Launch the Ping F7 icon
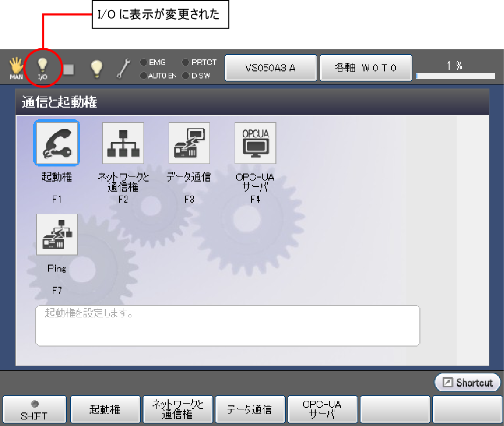The image size is (504, 426). tap(56, 234)
